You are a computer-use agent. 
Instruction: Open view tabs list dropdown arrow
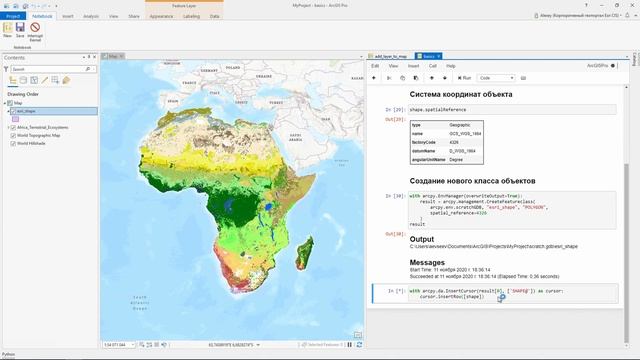(x=361, y=57)
